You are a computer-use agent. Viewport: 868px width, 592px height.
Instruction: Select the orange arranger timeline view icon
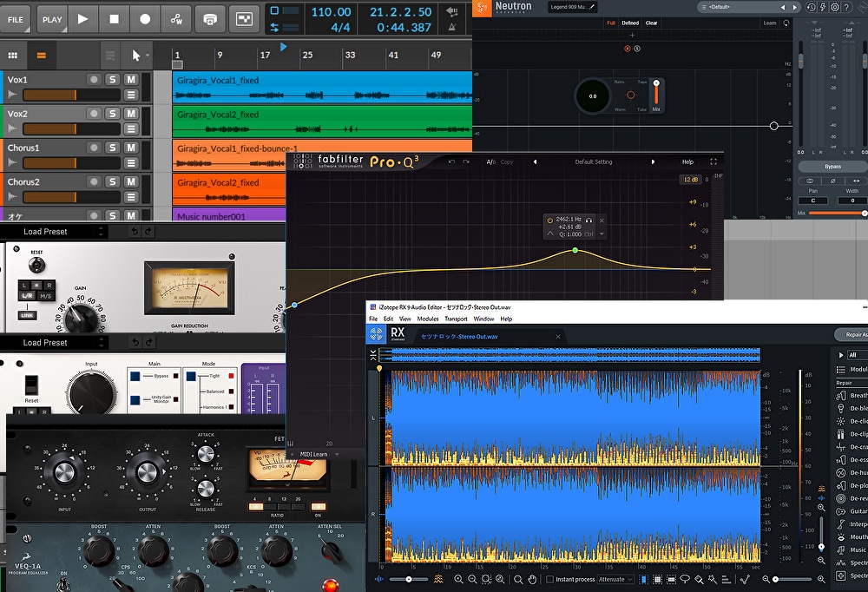pyautogui.click(x=42, y=56)
